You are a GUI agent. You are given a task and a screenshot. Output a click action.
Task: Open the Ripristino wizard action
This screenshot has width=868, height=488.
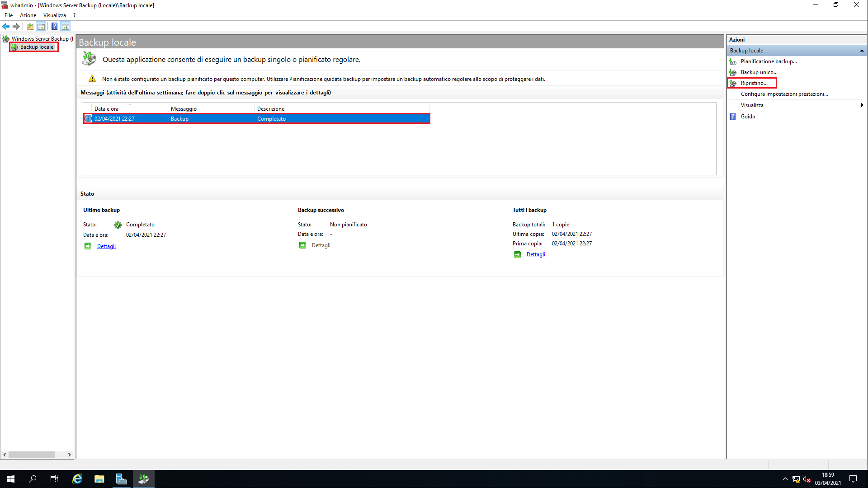[x=754, y=83]
